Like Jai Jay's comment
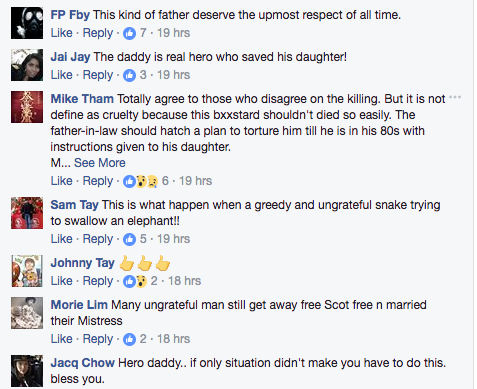The height and width of the screenshot is (389, 477). (x=61, y=75)
